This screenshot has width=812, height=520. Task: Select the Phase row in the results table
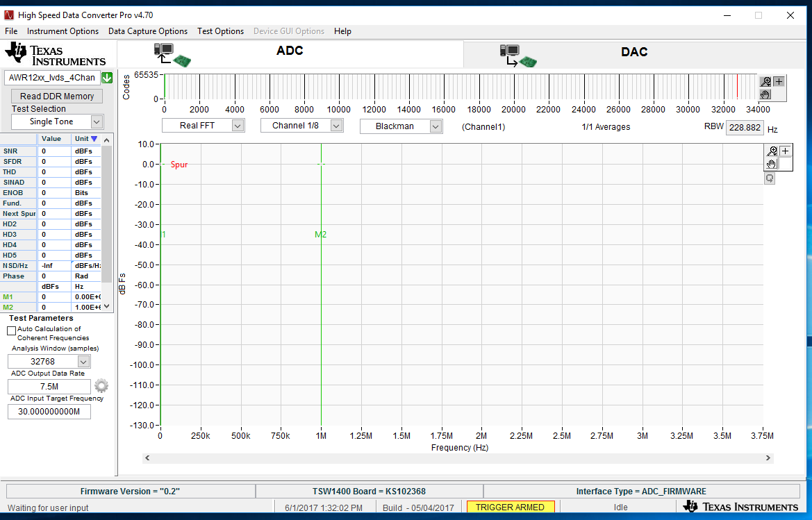(x=51, y=276)
